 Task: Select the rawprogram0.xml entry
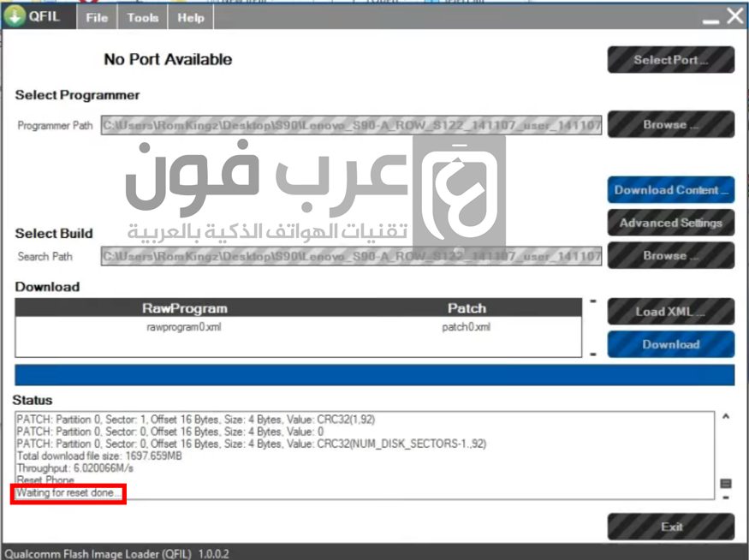tap(184, 327)
